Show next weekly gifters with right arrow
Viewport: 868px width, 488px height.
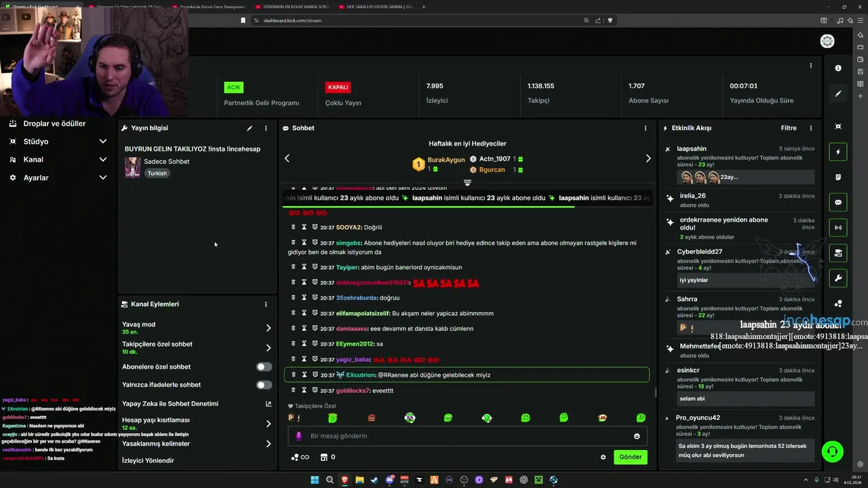pos(648,158)
